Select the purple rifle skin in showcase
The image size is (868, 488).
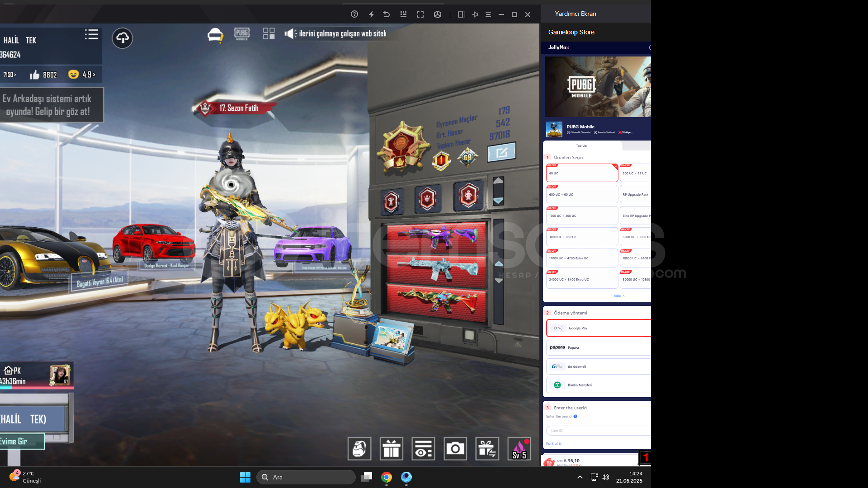pos(436,237)
